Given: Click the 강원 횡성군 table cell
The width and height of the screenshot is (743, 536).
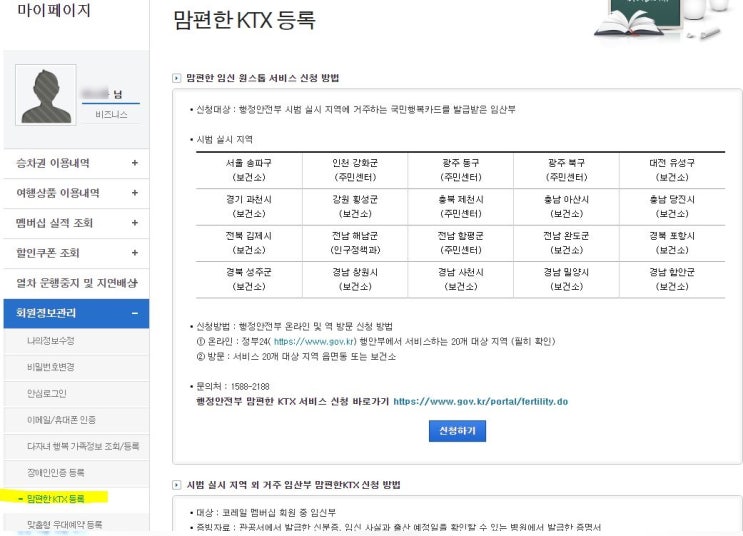Looking at the screenshot, I should [355, 207].
